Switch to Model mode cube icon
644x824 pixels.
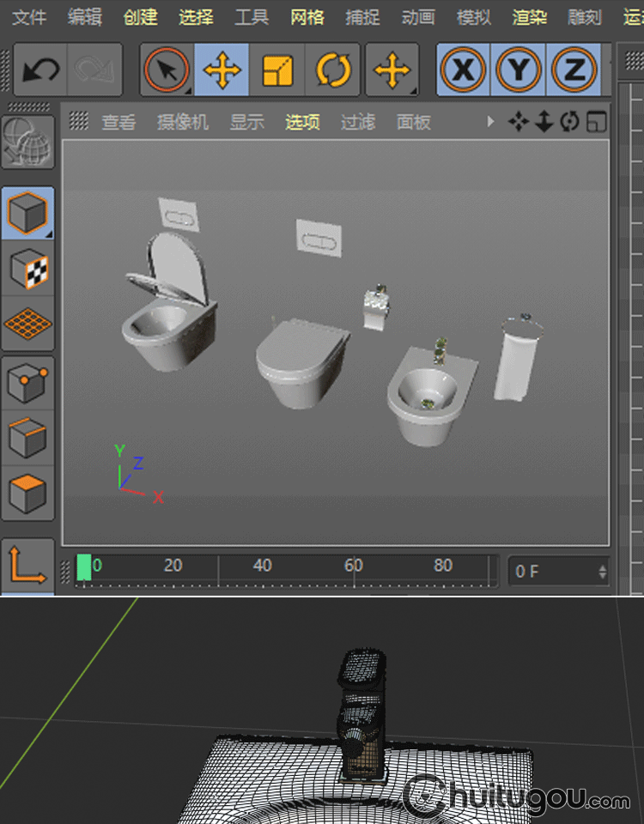28,213
